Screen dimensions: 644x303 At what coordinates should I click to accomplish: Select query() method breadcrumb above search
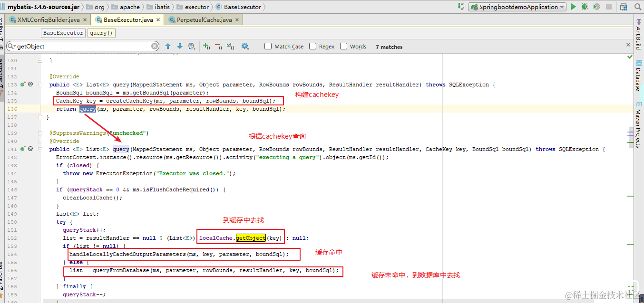(x=101, y=33)
